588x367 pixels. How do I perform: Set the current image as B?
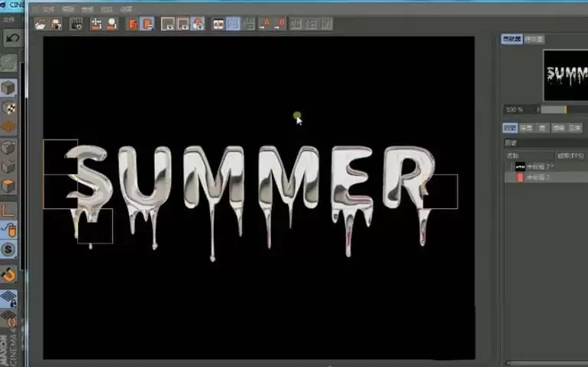pyautogui.click(x=279, y=24)
